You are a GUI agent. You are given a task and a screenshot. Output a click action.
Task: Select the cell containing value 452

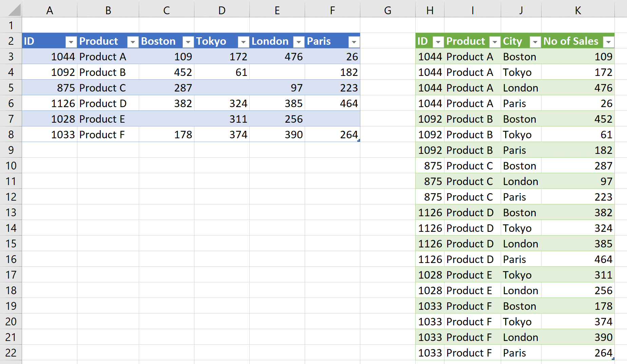click(166, 72)
